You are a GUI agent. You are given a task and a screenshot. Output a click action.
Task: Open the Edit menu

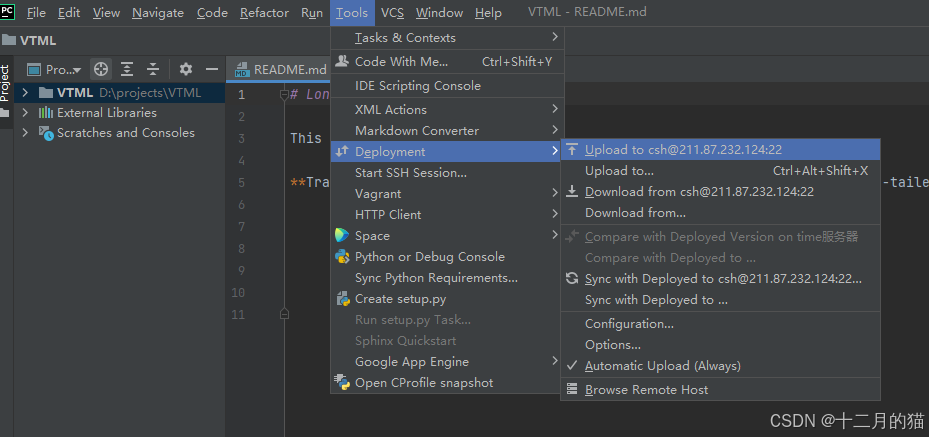coord(69,12)
